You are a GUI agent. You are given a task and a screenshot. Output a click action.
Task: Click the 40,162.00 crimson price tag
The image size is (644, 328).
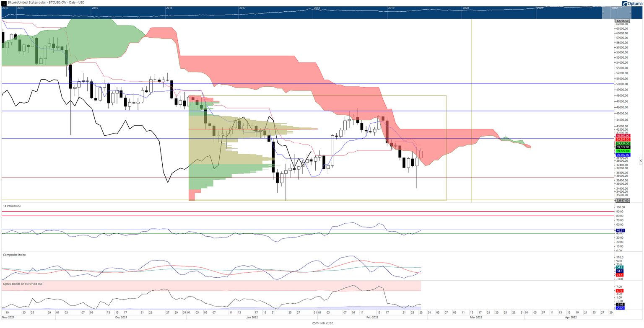623,136
